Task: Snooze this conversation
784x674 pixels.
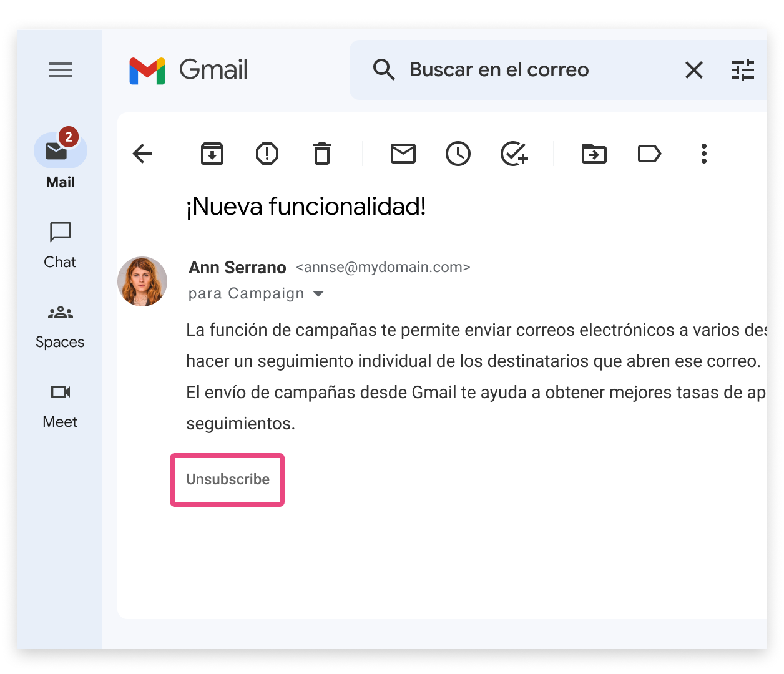Action: pos(458,154)
